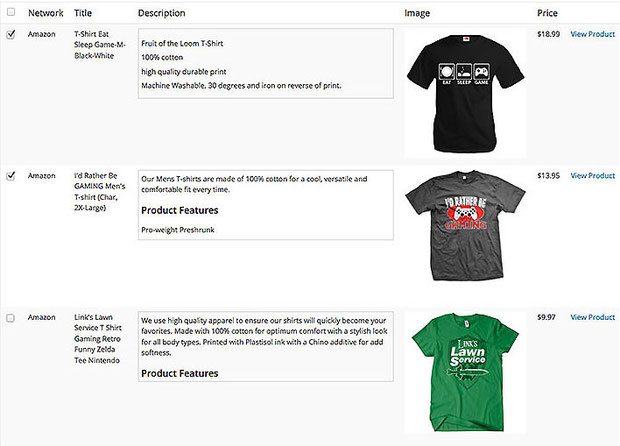Click the black Eat Sleep Game shirt image
The image size is (620, 446).
pyautogui.click(x=465, y=93)
